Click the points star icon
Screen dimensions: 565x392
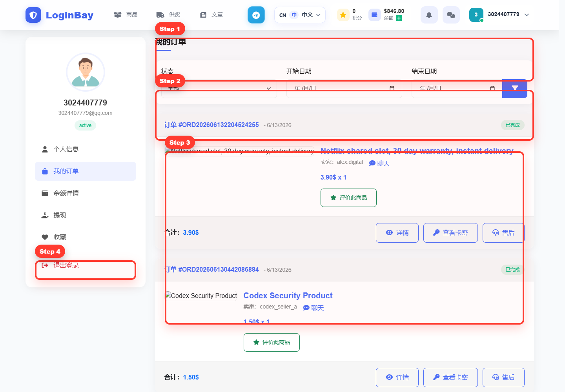(343, 15)
